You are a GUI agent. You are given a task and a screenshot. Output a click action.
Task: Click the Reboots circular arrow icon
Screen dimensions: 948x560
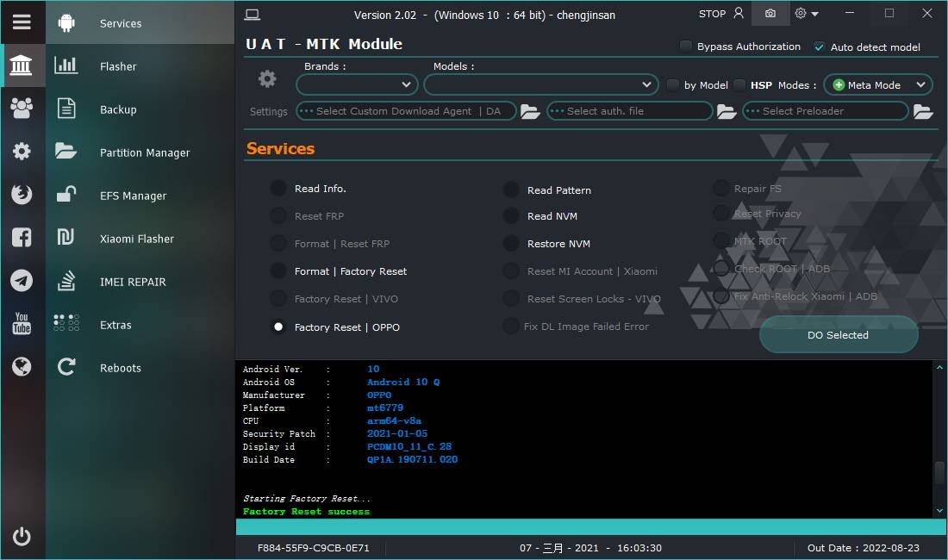tap(65, 367)
